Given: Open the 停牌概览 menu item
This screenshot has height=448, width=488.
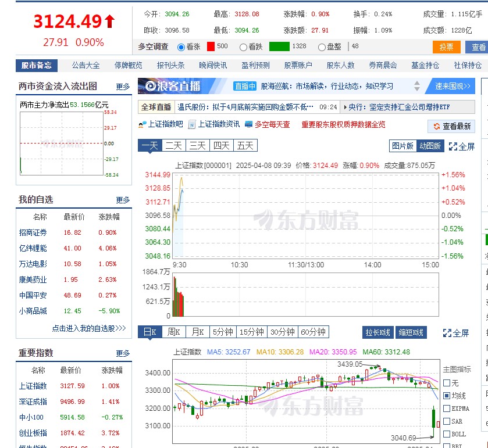Looking at the screenshot, I should point(128,65).
